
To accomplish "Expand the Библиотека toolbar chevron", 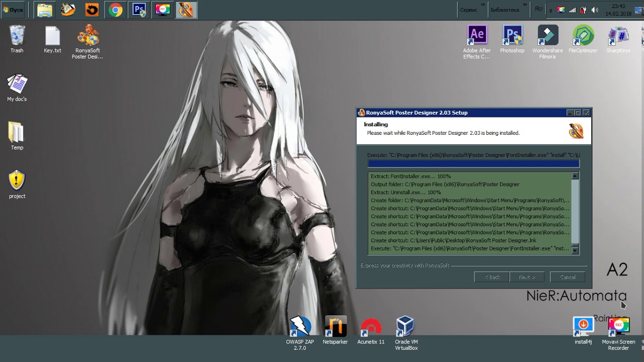I will (526, 5).
